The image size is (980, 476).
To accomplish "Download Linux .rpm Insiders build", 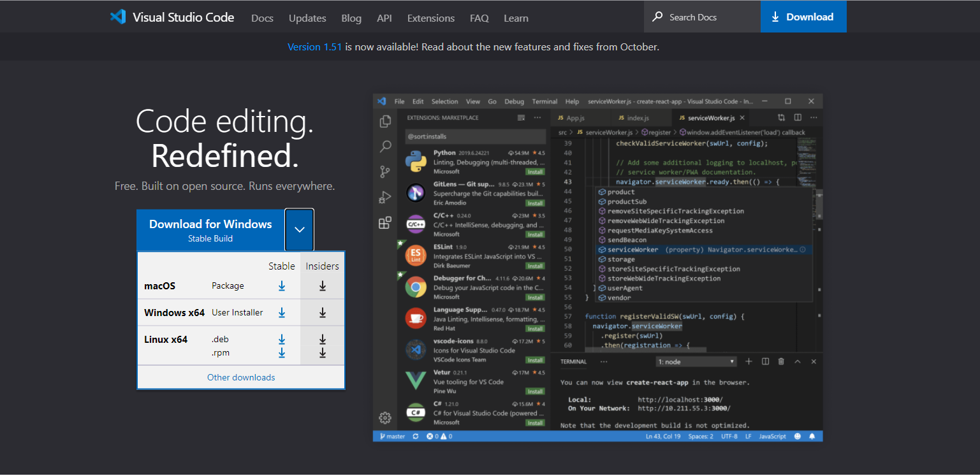I will pos(323,353).
